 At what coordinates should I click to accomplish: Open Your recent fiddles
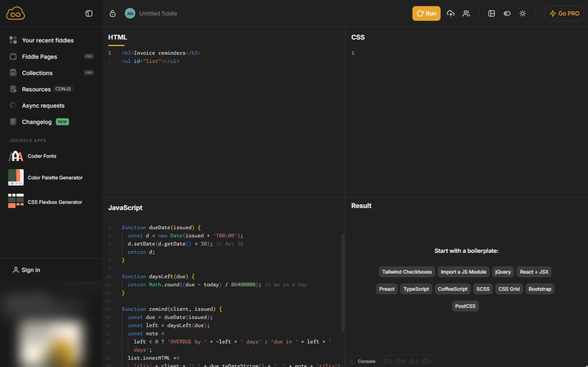click(48, 40)
